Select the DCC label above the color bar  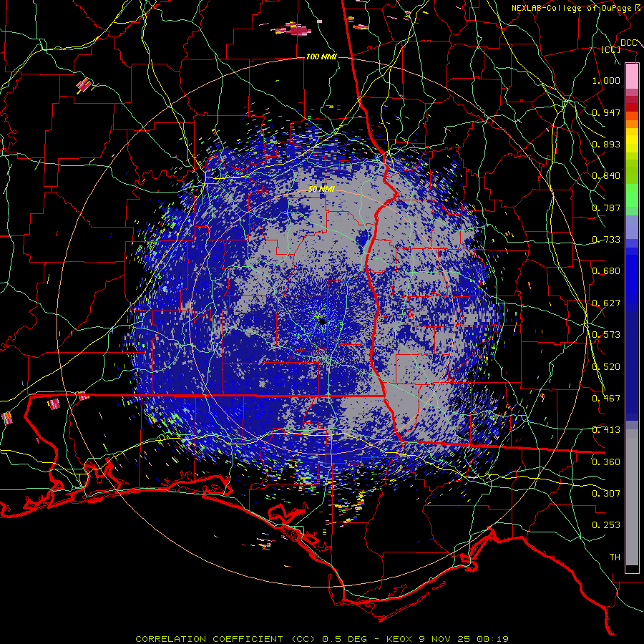(x=628, y=43)
